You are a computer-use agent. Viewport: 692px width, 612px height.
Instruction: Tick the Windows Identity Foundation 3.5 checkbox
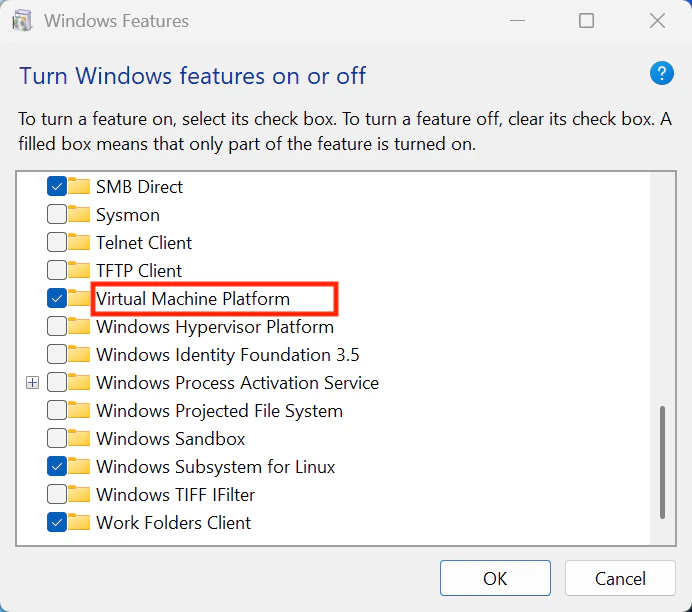coord(57,354)
